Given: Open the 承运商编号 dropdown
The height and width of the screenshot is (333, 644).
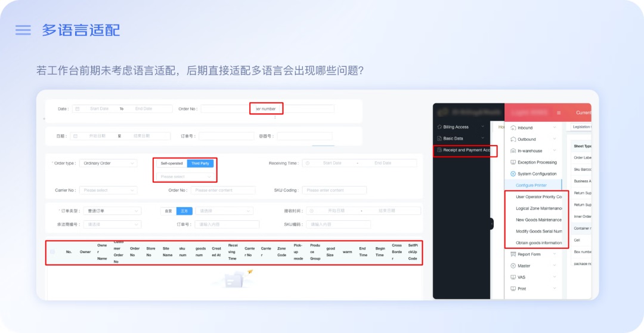Looking at the screenshot, I should [112, 224].
